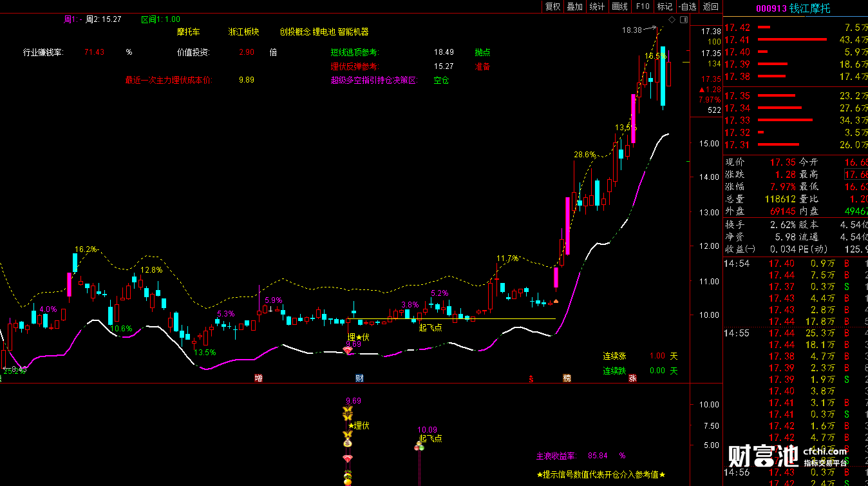
Task: Click the 叠加 overlay button
Action: pyautogui.click(x=574, y=6)
